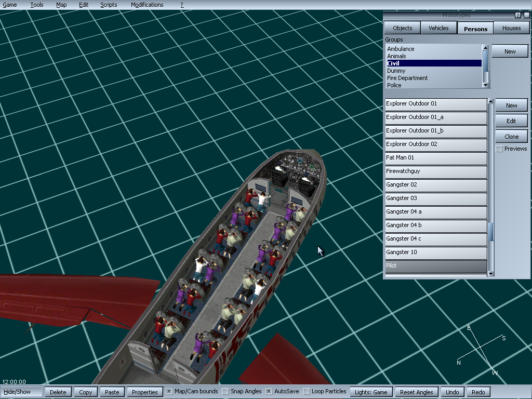
Task: Select the Civil group
Action: [434, 63]
